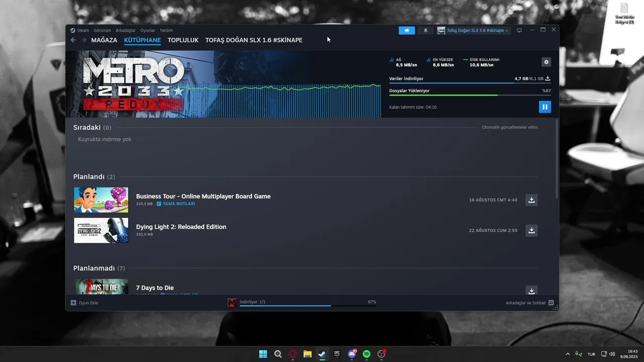Click 16 AĞUSTOS CMT 4:40 schedule text

pos(493,200)
